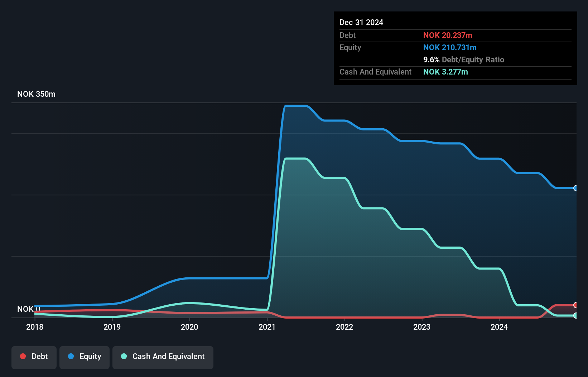
Task: Click the 2023 x-axis label
Action: (422, 327)
